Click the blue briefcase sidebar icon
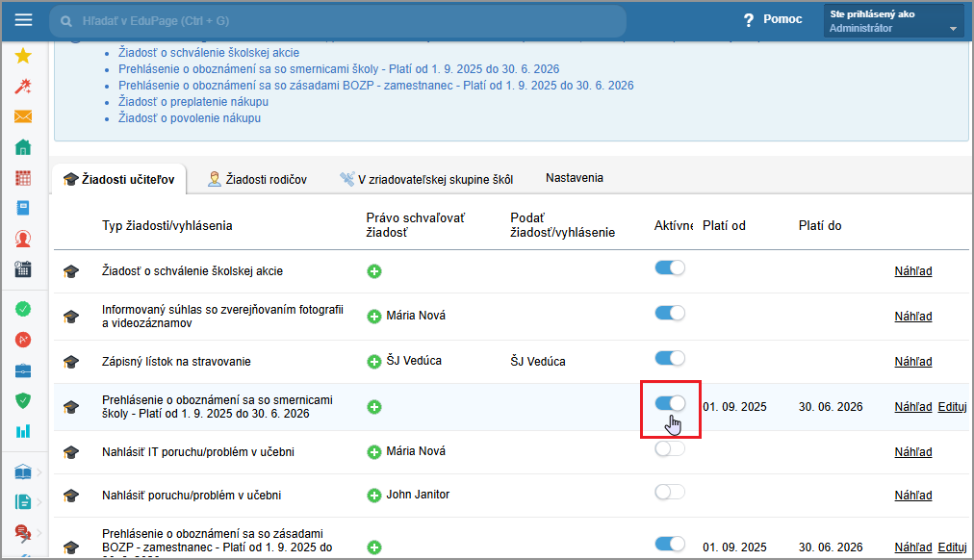 pyautogui.click(x=23, y=370)
